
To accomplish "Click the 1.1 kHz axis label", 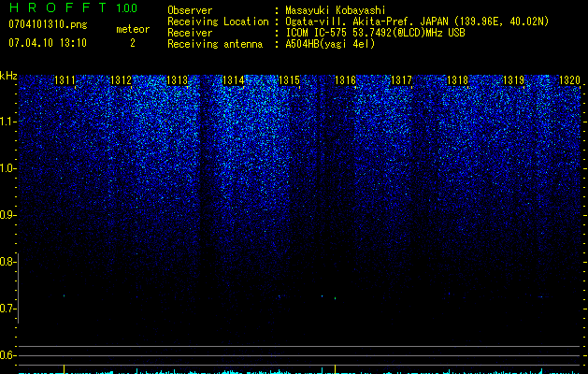I will coord(7,122).
